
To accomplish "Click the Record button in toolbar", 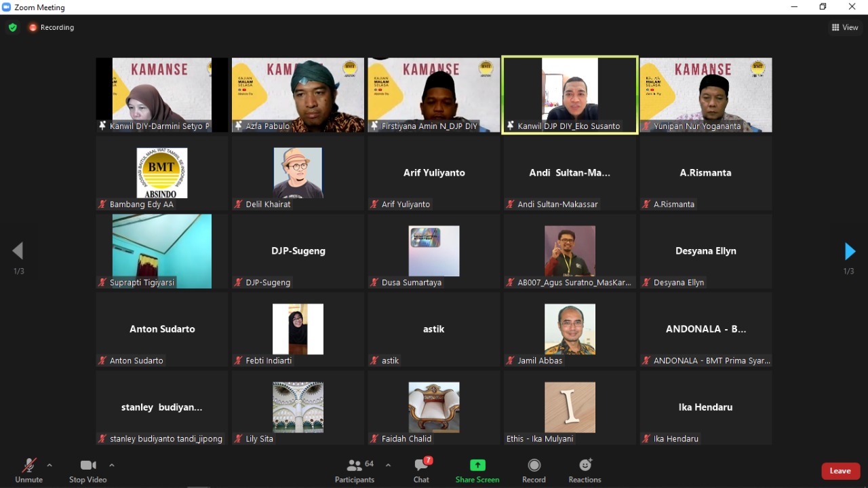I will (x=534, y=470).
